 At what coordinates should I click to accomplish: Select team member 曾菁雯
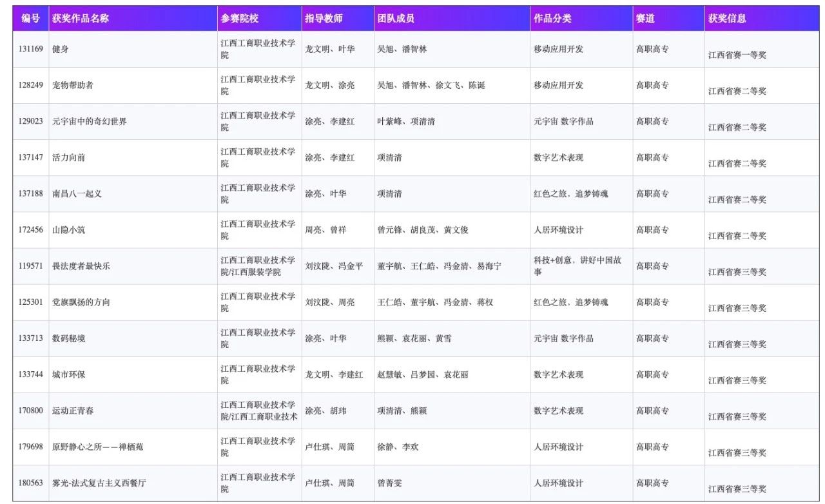(x=389, y=483)
